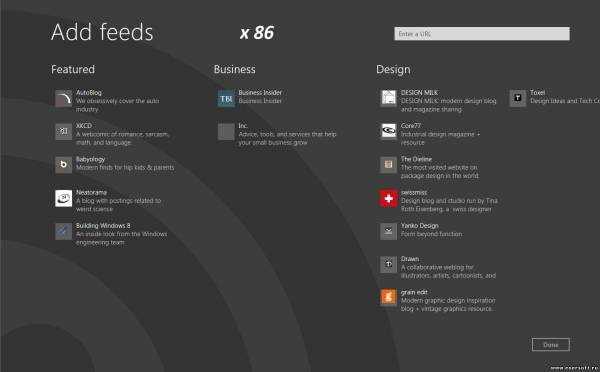The height and width of the screenshot is (372, 600).
Task: Click "An inside look from the Windows" description
Action: 122,238
